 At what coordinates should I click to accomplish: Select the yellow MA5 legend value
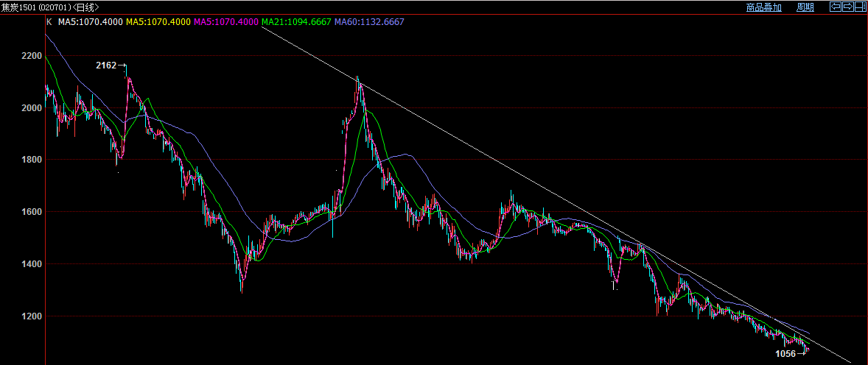(x=158, y=22)
